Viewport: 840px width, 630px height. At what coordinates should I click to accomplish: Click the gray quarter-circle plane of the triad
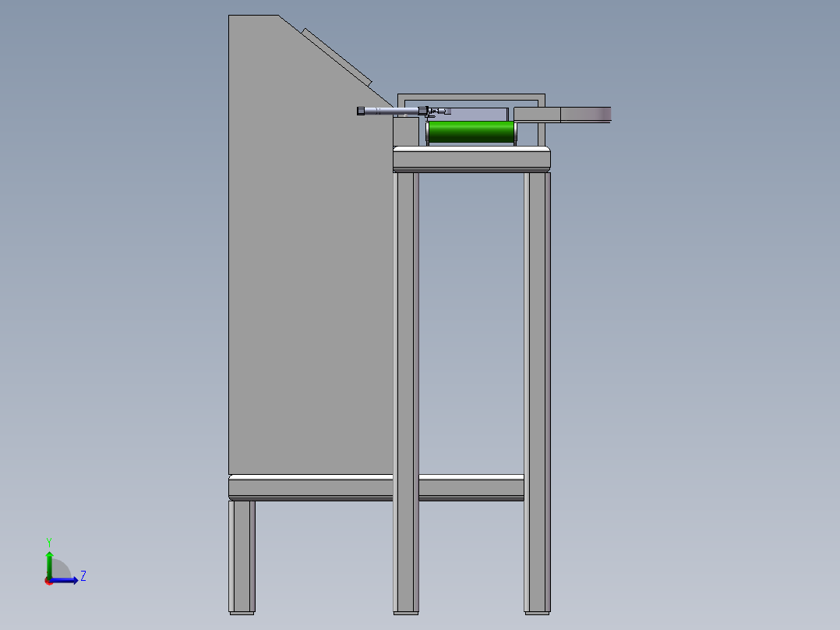pos(59,571)
